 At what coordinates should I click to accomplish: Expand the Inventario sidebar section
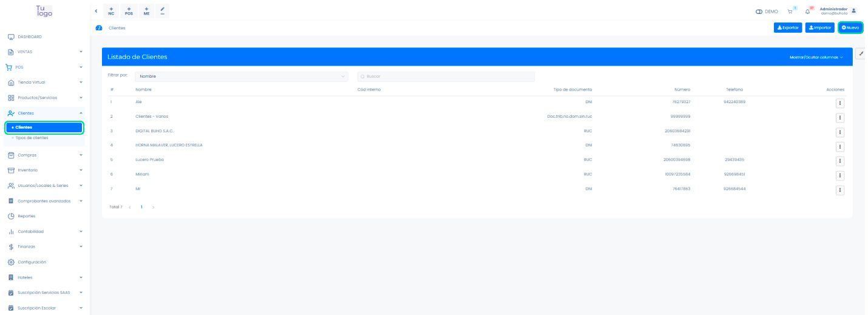(42, 170)
